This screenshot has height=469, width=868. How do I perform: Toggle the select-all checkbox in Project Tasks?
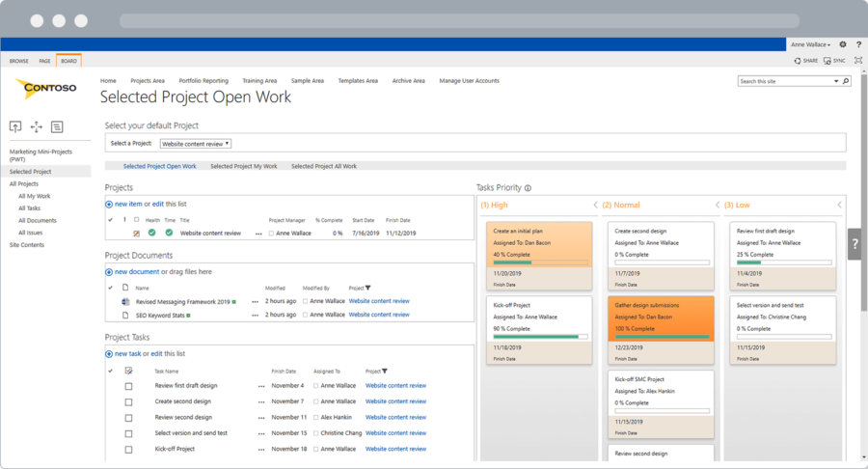click(128, 371)
